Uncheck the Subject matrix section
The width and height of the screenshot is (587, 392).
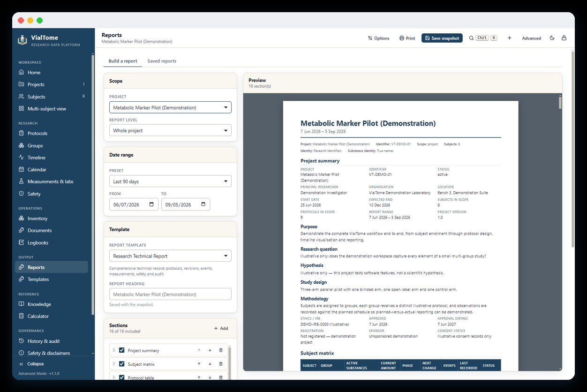pyautogui.click(x=122, y=364)
